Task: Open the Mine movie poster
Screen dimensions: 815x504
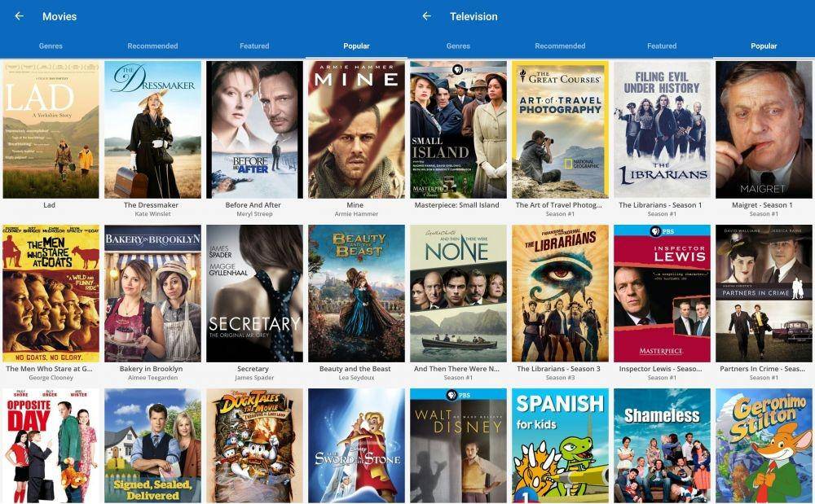Action: [x=357, y=129]
